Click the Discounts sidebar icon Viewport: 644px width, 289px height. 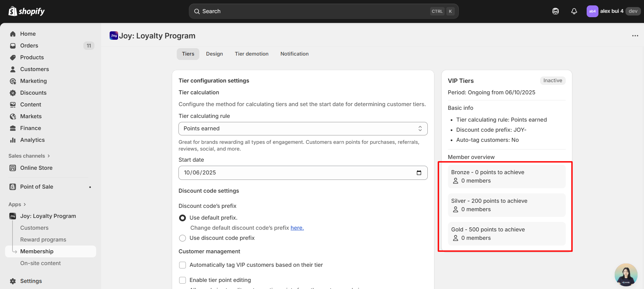(13, 93)
